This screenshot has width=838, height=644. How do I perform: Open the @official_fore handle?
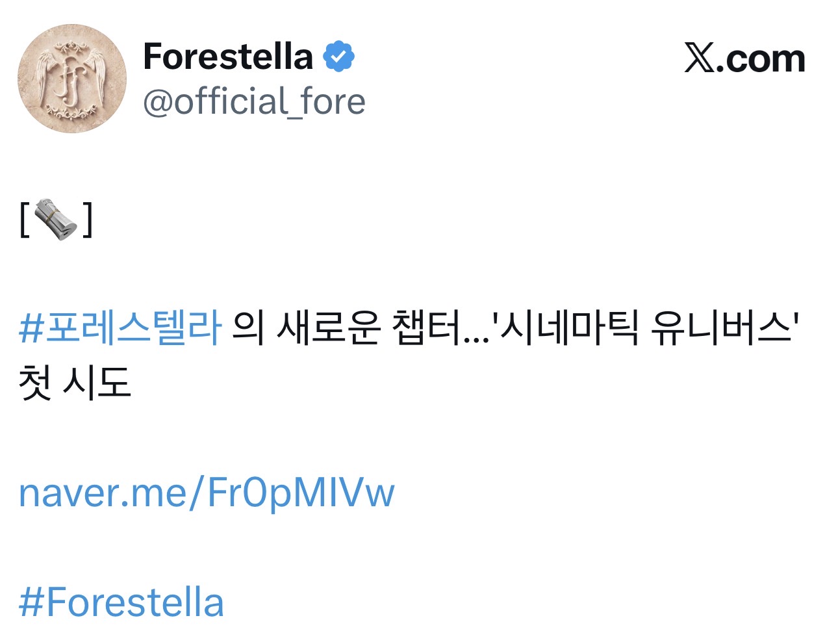(254, 102)
